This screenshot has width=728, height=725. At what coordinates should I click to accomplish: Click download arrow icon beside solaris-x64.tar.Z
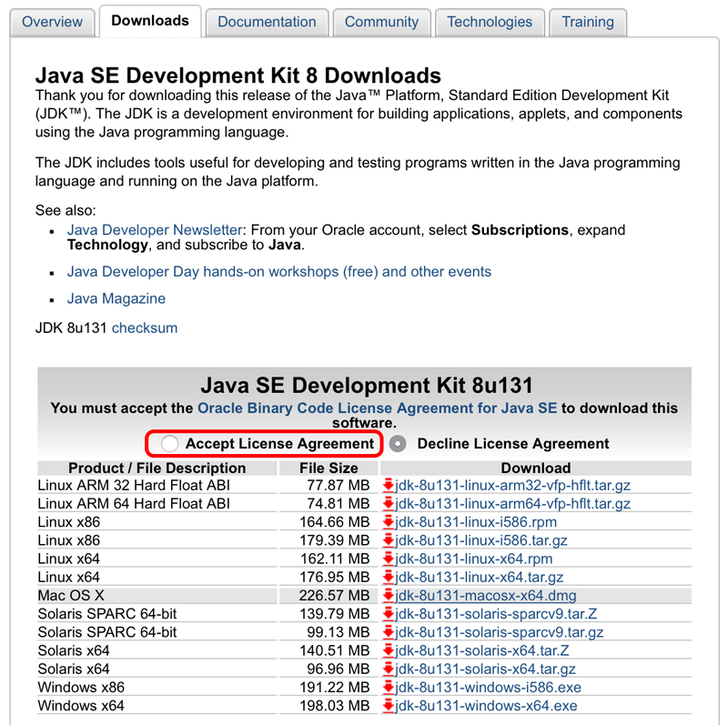(x=388, y=650)
